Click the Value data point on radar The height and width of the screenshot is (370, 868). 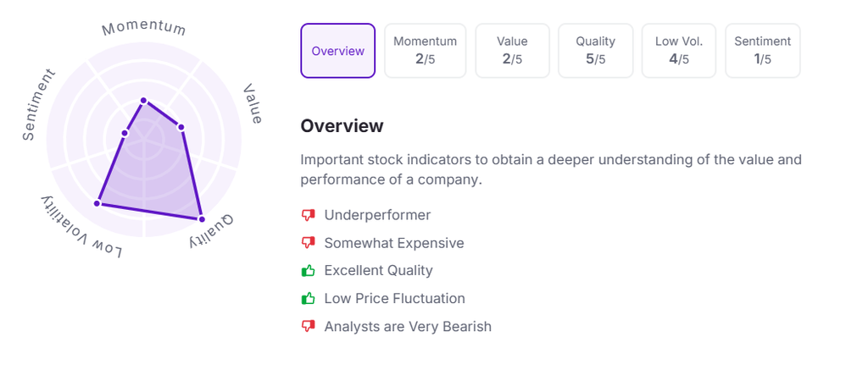pos(181,127)
